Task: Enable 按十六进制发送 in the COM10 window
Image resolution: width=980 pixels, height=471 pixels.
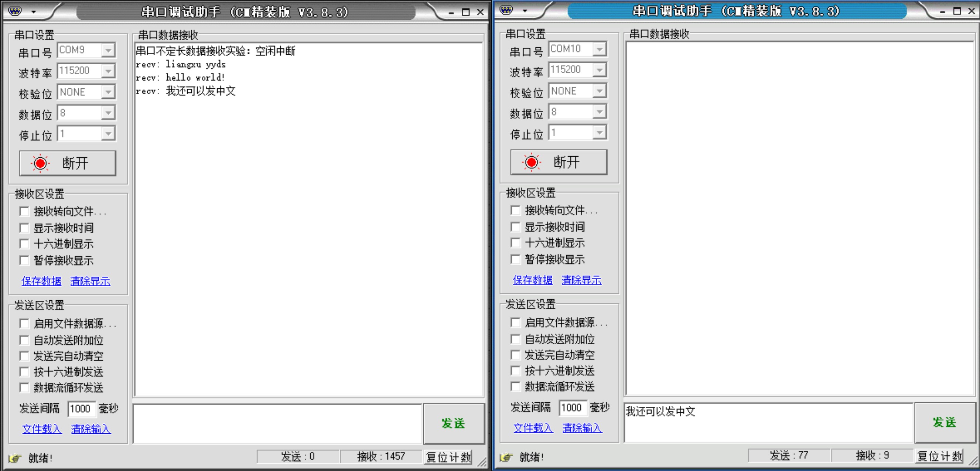Action: coord(516,371)
